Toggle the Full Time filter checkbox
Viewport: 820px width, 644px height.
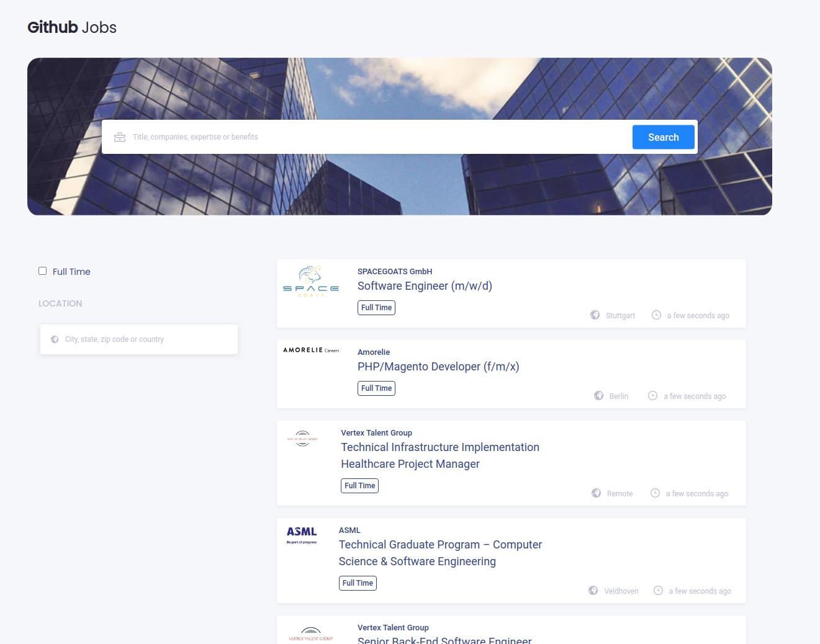(x=43, y=271)
